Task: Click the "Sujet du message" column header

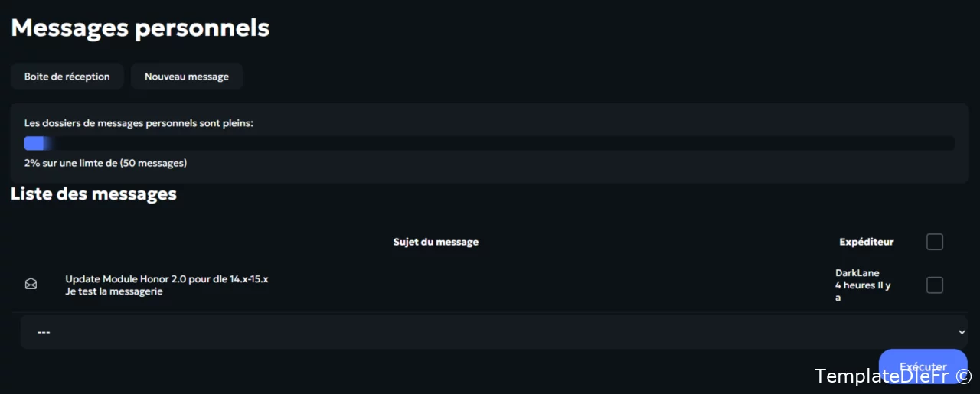Action: pos(436,242)
